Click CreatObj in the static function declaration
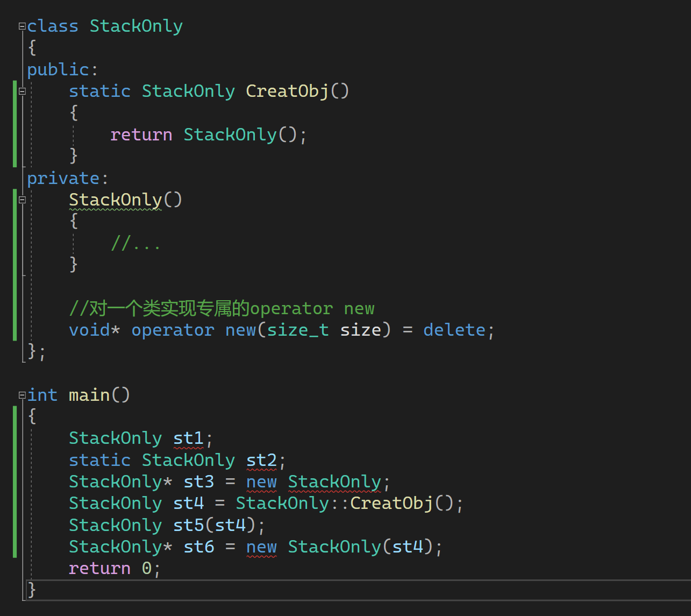Image resolution: width=691 pixels, height=616 pixels. click(287, 91)
